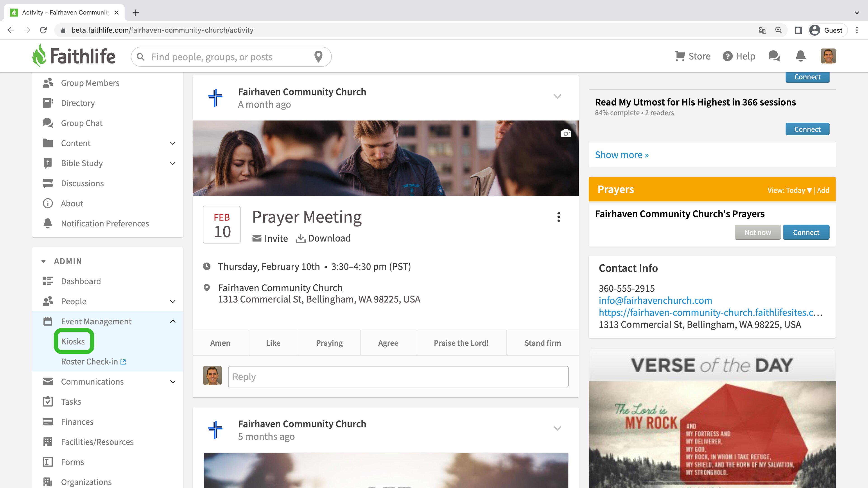
Task: React with Amen
Action: coord(220,343)
